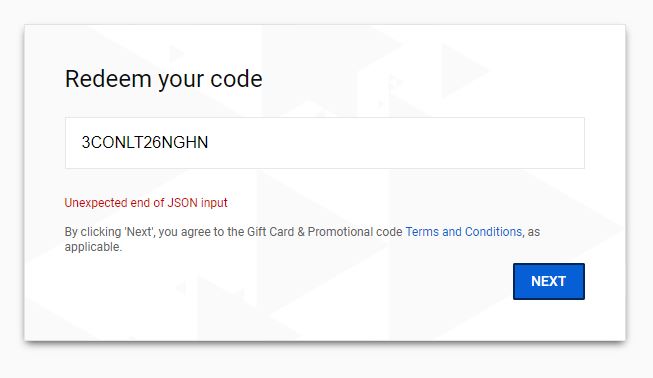
Task: Select the 'Unexpected end of JSON input' error
Action: (146, 203)
